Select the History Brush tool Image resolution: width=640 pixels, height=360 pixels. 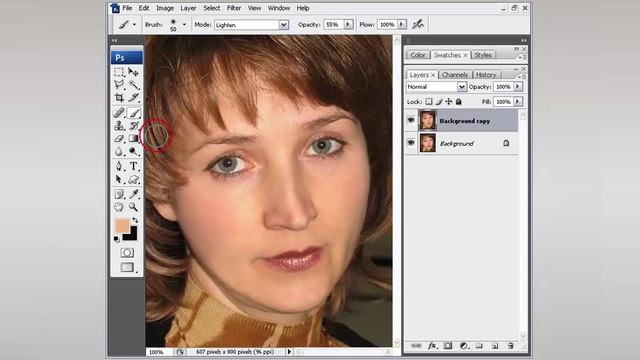coord(133,125)
